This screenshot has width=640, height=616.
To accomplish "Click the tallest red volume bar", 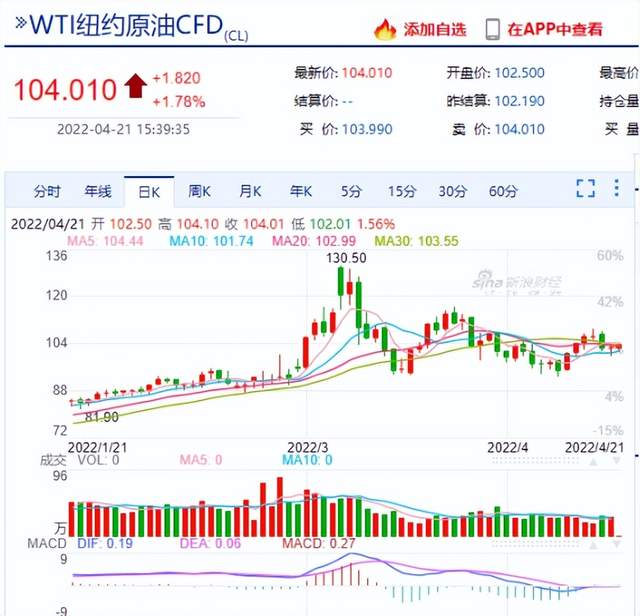I will [280, 507].
